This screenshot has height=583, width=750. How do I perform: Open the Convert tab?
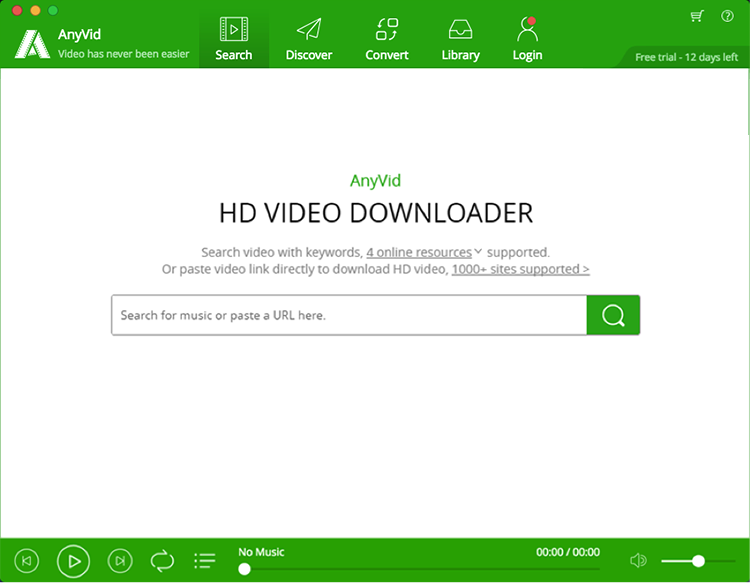pyautogui.click(x=386, y=40)
